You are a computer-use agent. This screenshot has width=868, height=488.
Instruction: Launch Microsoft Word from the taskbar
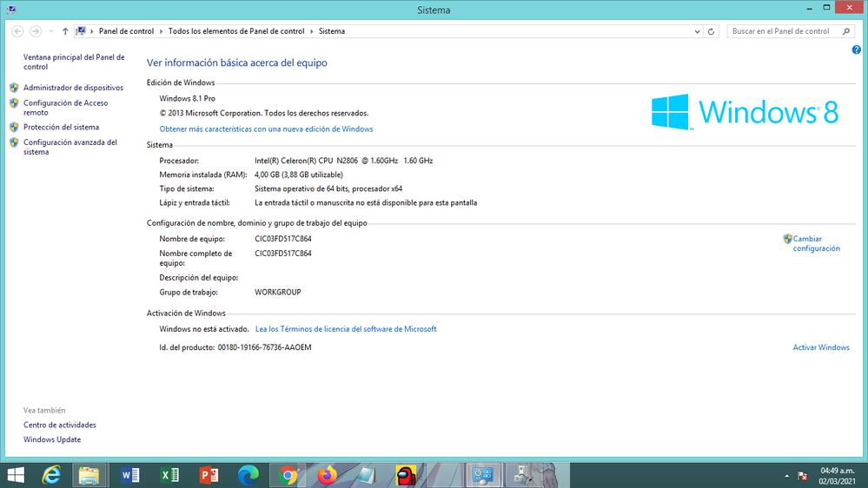(x=130, y=475)
